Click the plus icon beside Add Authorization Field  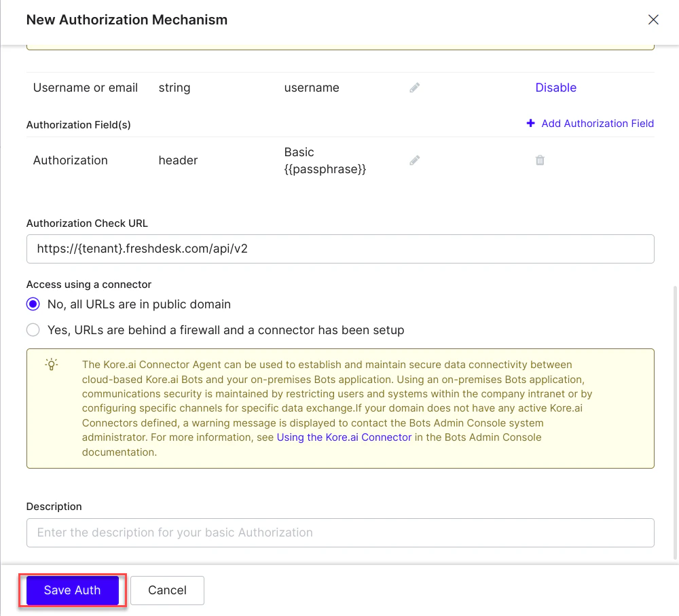[529, 123]
